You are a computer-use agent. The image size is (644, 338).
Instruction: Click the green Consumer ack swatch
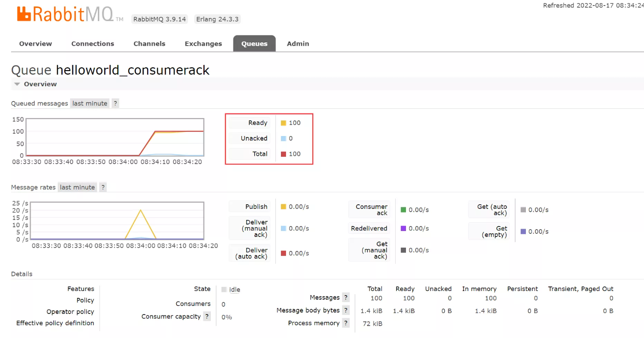(x=404, y=210)
